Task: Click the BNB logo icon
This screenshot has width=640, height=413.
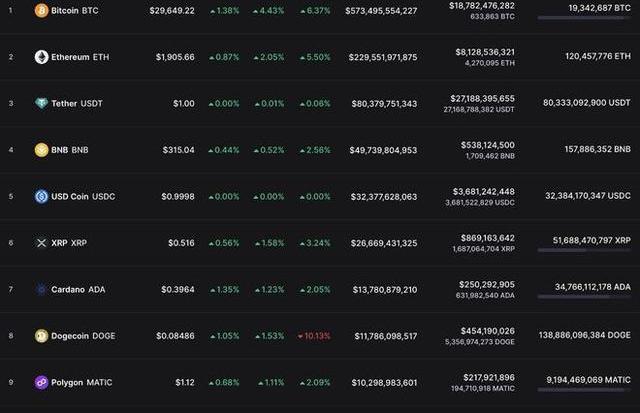Action: click(x=41, y=150)
